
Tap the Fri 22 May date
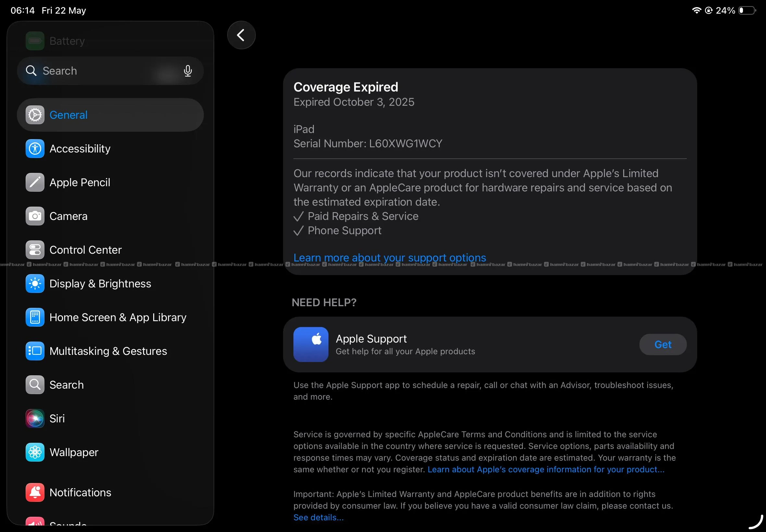click(64, 10)
